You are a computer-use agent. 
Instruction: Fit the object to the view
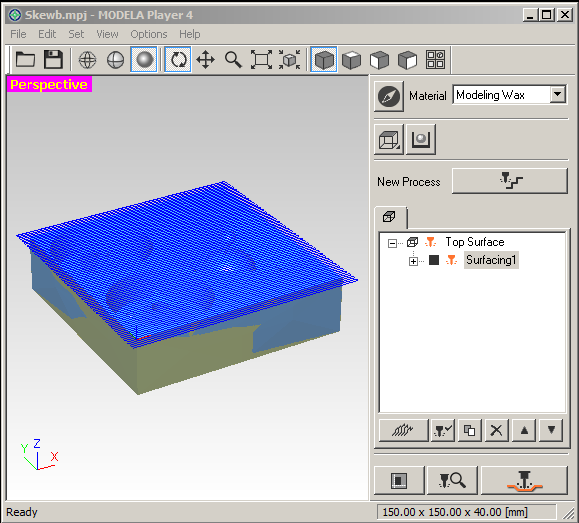(x=290, y=59)
